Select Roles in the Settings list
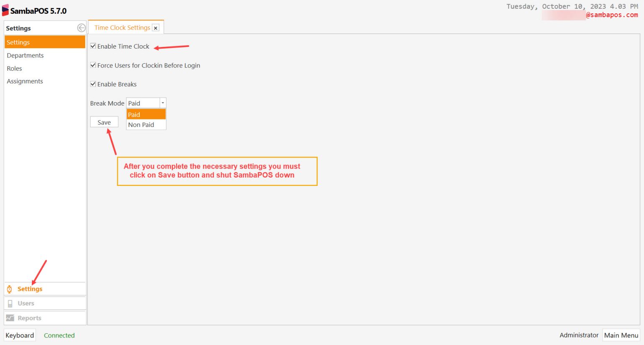This screenshot has width=644, height=345. [x=14, y=68]
